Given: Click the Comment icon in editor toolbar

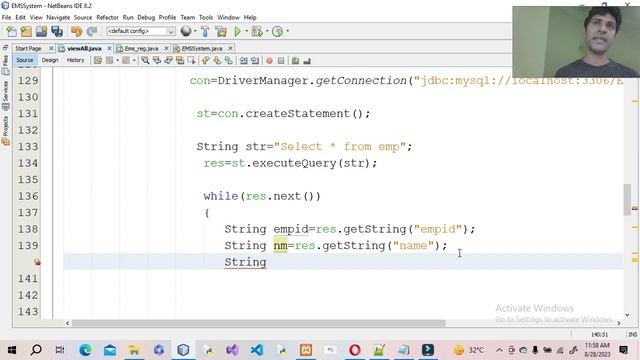Looking at the screenshot, I should (x=295, y=61).
